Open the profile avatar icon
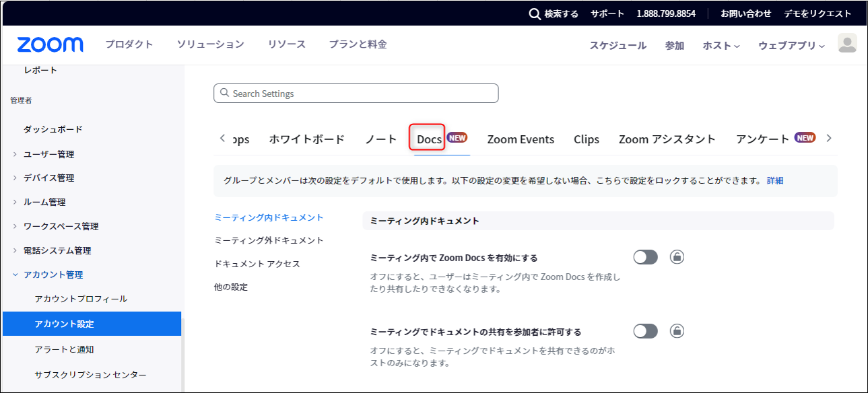This screenshot has width=868, height=393. [847, 43]
